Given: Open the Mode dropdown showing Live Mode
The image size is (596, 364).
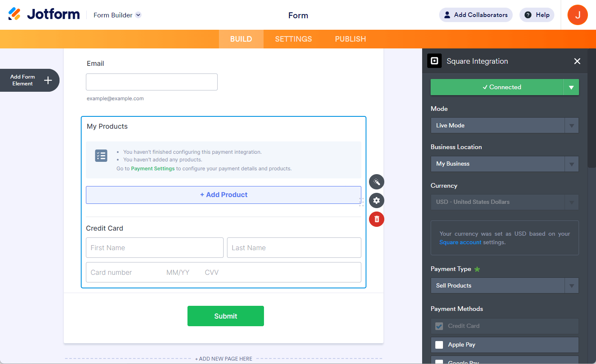Looking at the screenshot, I should 505,125.
